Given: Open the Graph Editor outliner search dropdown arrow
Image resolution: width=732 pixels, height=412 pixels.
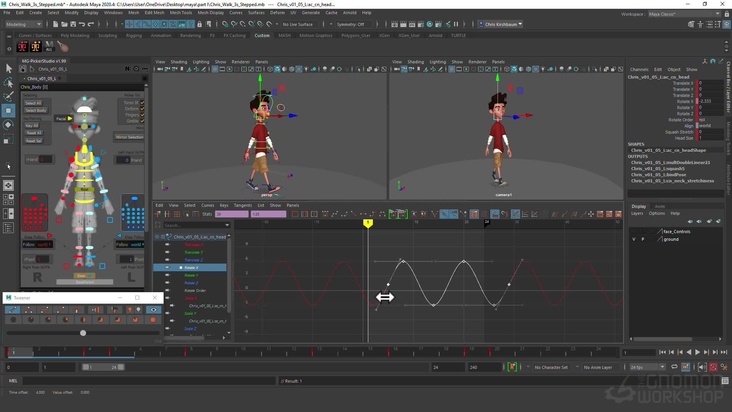Looking at the screenshot, I should pos(227,225).
